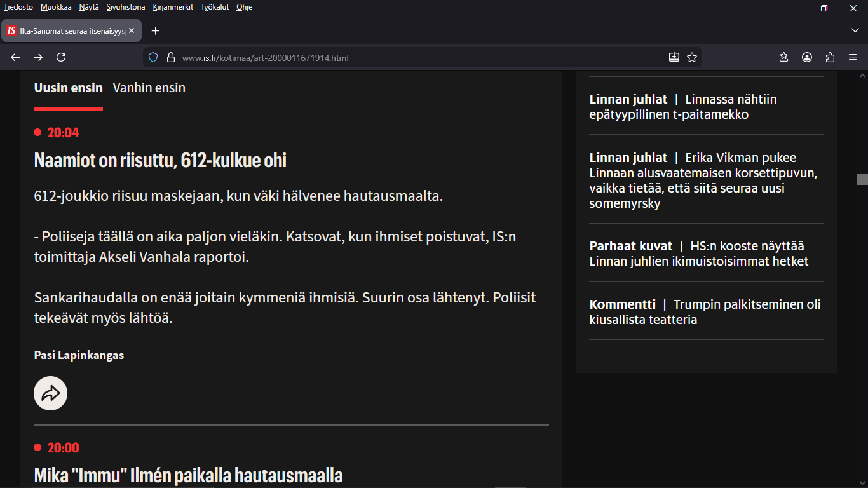Expand the list all tabs chevron

(x=855, y=30)
